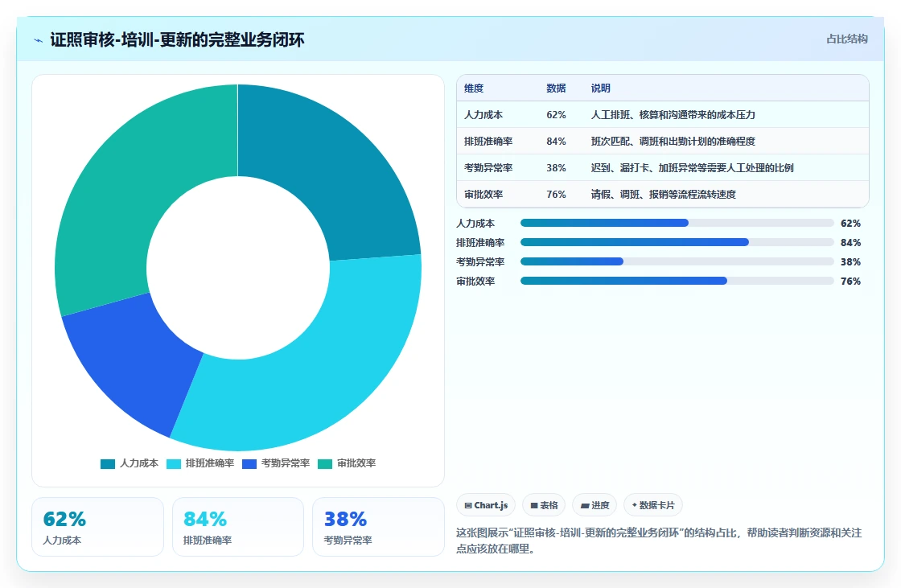Image resolution: width=901 pixels, height=588 pixels.
Task: Toggle the 人力成本 legend swatch
Action: 108,464
